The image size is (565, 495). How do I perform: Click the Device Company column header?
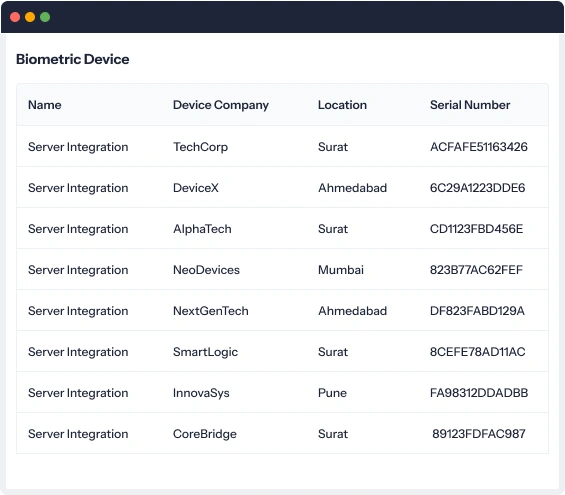221,105
